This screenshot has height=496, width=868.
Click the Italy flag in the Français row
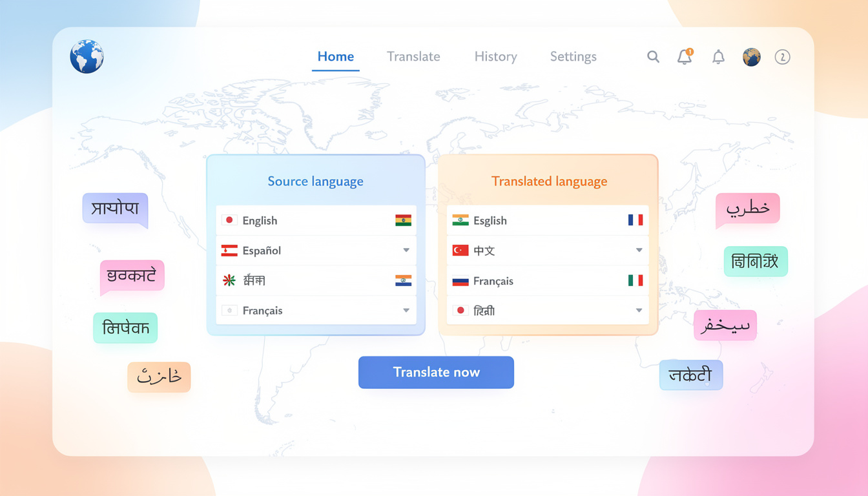635,281
